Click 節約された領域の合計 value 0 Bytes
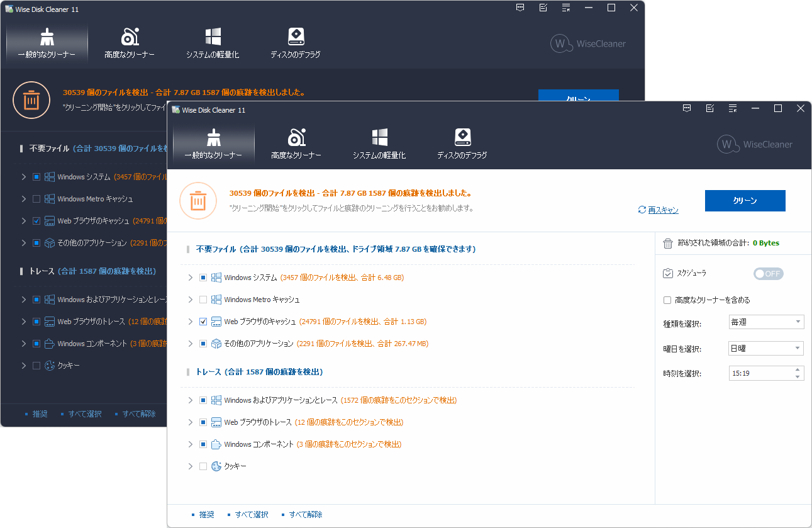 tap(766, 243)
